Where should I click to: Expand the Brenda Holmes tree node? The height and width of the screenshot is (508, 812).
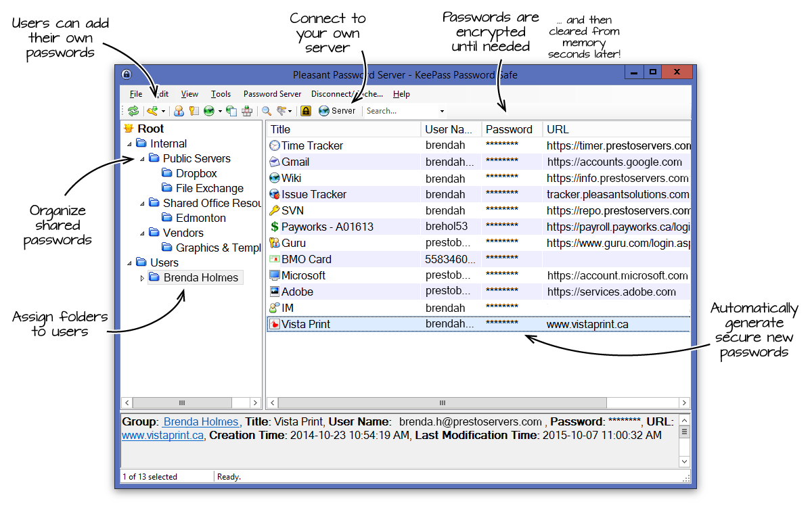click(141, 278)
